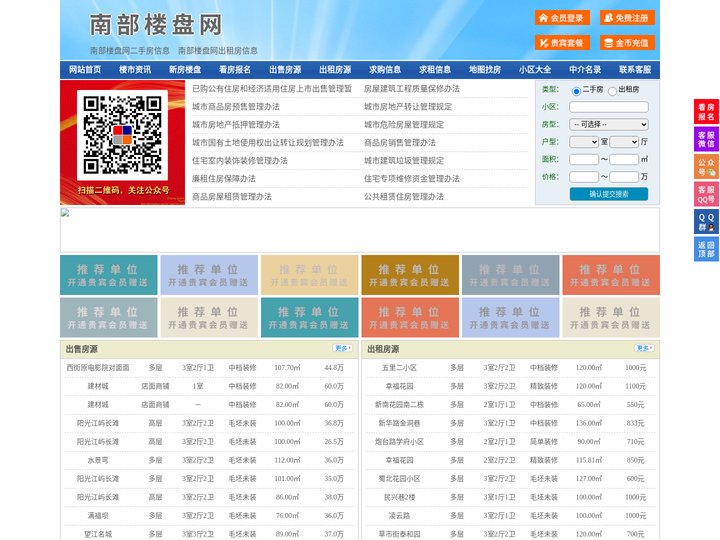720x540 pixels.
Task: Open 联系客服 navigation item
Action: click(635, 70)
